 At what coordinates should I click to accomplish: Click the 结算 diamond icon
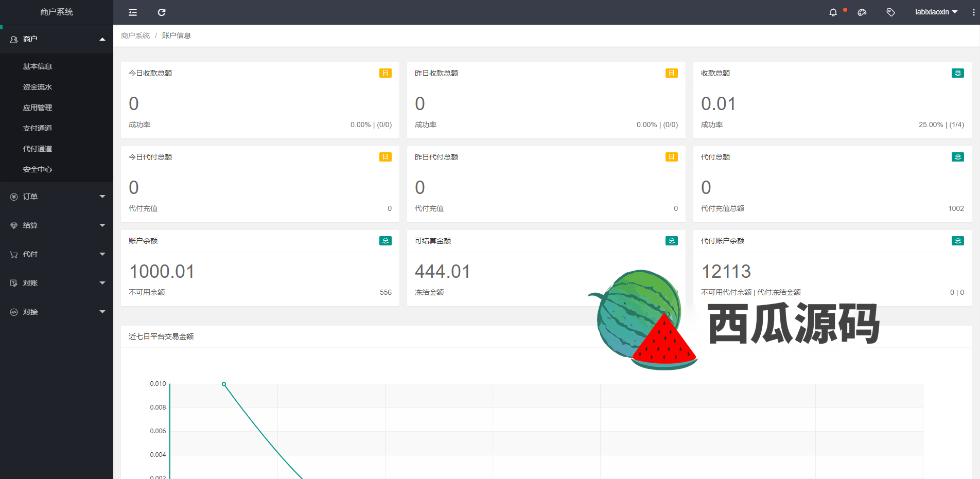click(x=14, y=225)
